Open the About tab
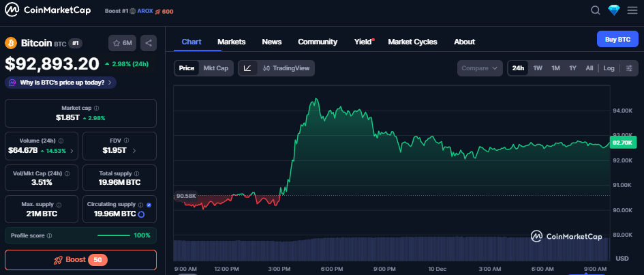Viewport: 644px width, 275px height. coord(465,42)
